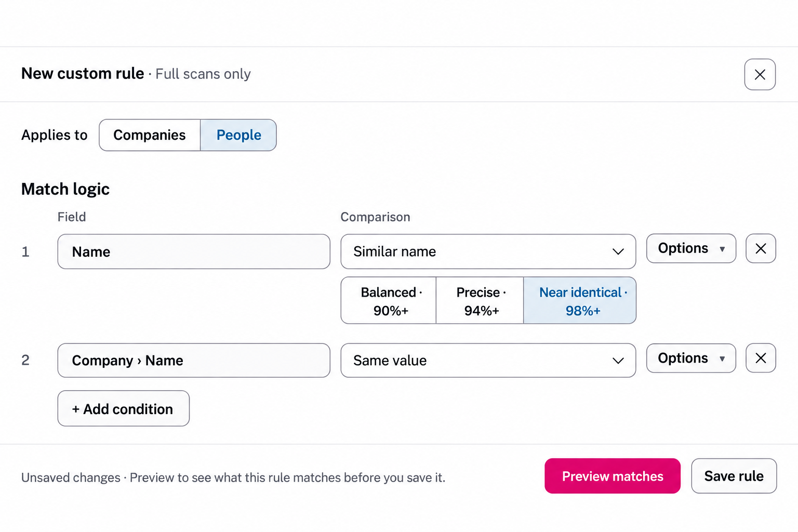The width and height of the screenshot is (798, 532).
Task: Open Options menu for Company Name condition
Action: [x=691, y=358]
